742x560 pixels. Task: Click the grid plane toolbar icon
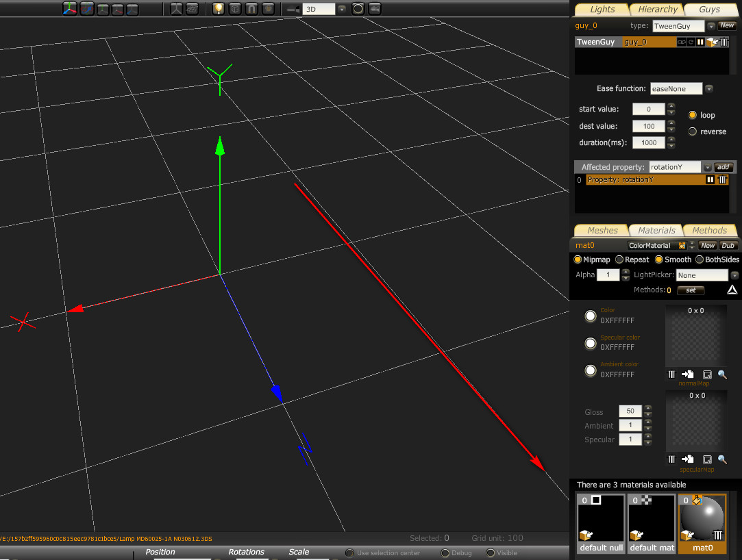click(193, 9)
